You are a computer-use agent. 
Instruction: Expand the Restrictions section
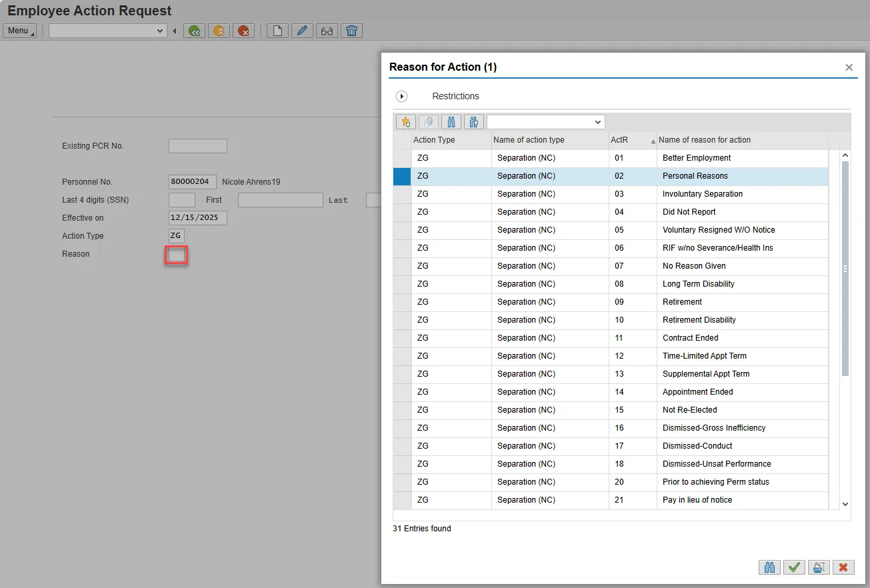401,97
